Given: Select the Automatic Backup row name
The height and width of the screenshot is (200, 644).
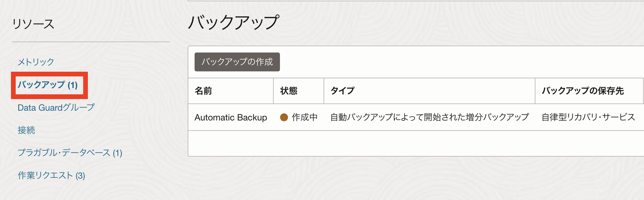Looking at the screenshot, I should [x=231, y=117].
